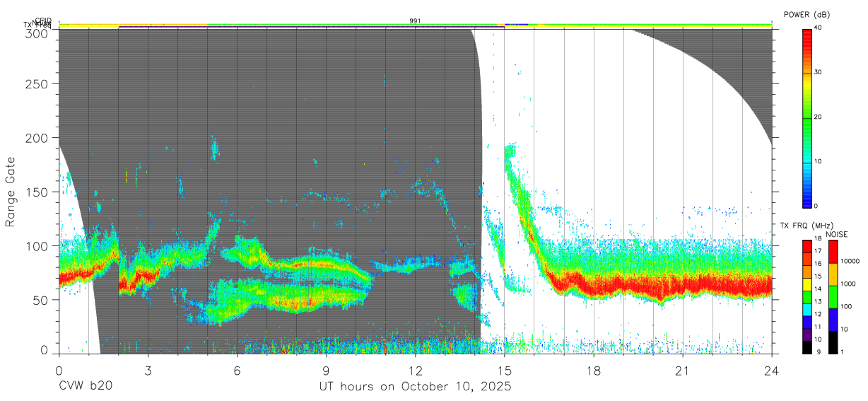868x401 pixels.
Task: Select the yellow 14–15 MHz TX FRQ swatch
Action: click(807, 284)
